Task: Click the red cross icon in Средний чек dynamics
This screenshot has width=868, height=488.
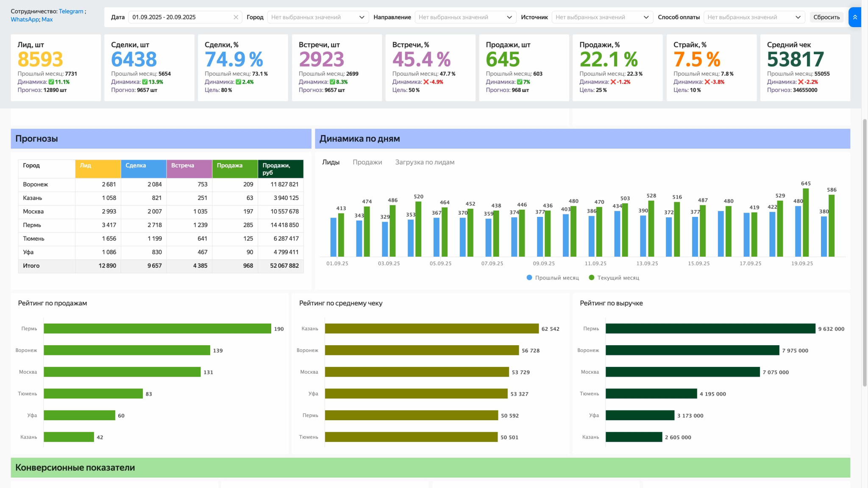Action: click(801, 82)
